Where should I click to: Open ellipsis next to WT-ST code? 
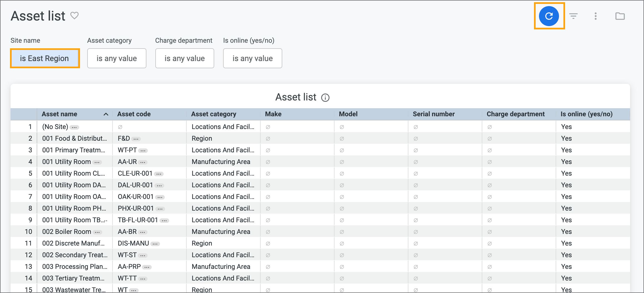pyautogui.click(x=143, y=256)
